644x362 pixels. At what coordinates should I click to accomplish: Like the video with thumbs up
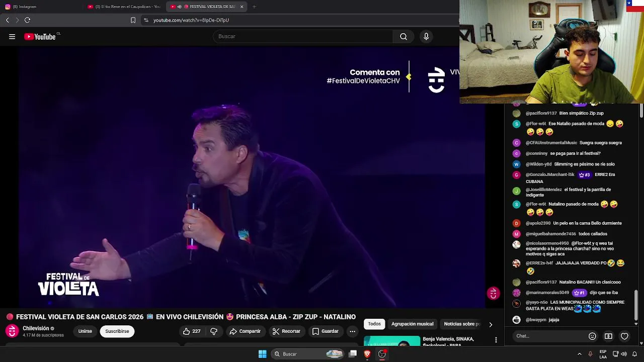click(192, 331)
